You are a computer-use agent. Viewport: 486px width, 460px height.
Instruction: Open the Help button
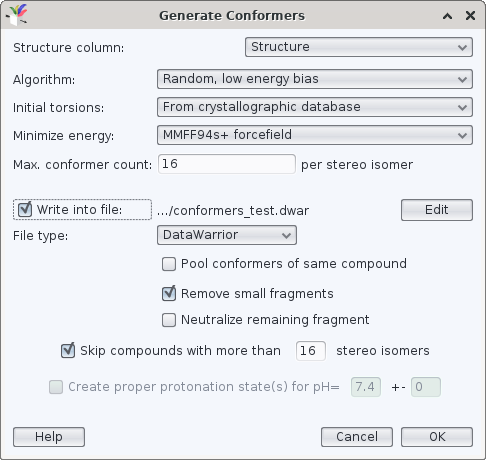point(49,437)
